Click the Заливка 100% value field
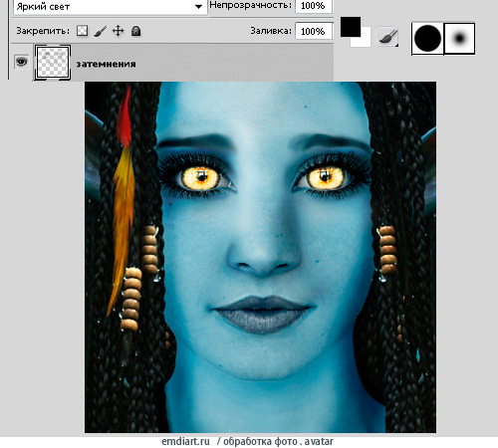Screen dimensions: 498x448 click(x=314, y=31)
